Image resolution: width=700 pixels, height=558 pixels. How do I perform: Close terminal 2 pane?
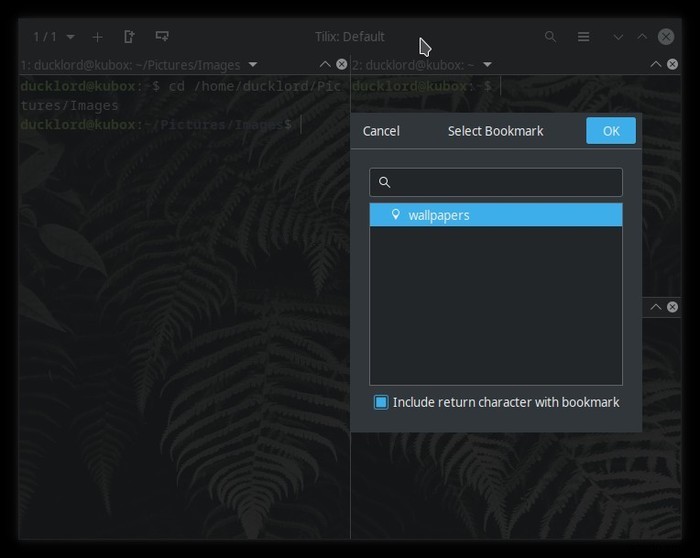click(x=672, y=64)
